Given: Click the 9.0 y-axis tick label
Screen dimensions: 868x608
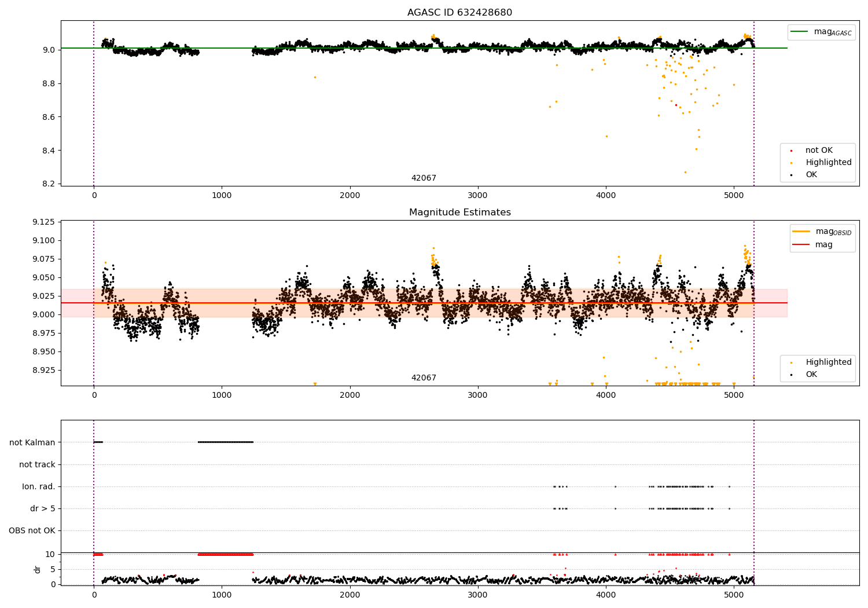Looking at the screenshot, I should coord(49,50).
